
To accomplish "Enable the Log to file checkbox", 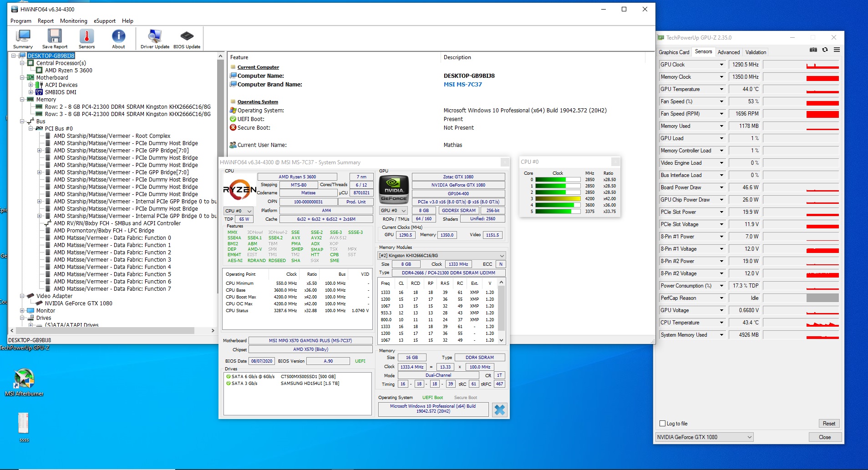I will coord(663,424).
